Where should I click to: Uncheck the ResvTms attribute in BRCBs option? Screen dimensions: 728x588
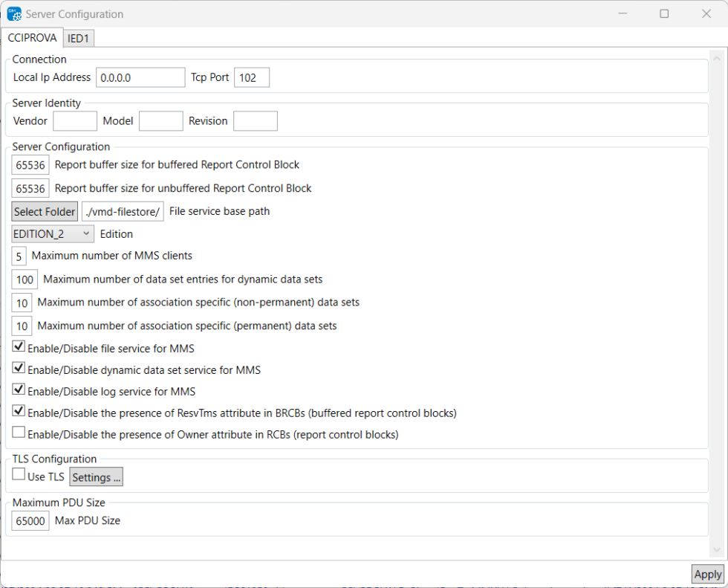pos(18,410)
